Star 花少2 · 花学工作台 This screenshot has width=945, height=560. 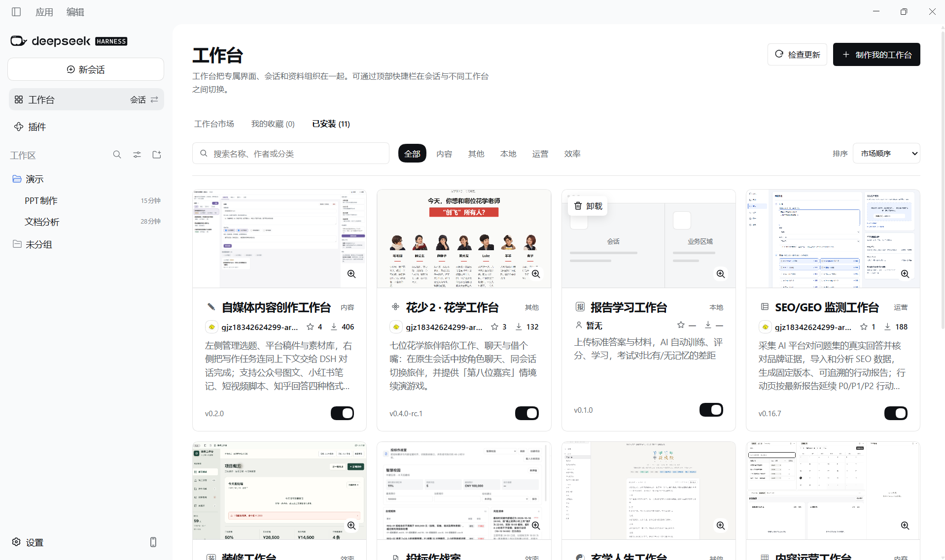pos(494,327)
